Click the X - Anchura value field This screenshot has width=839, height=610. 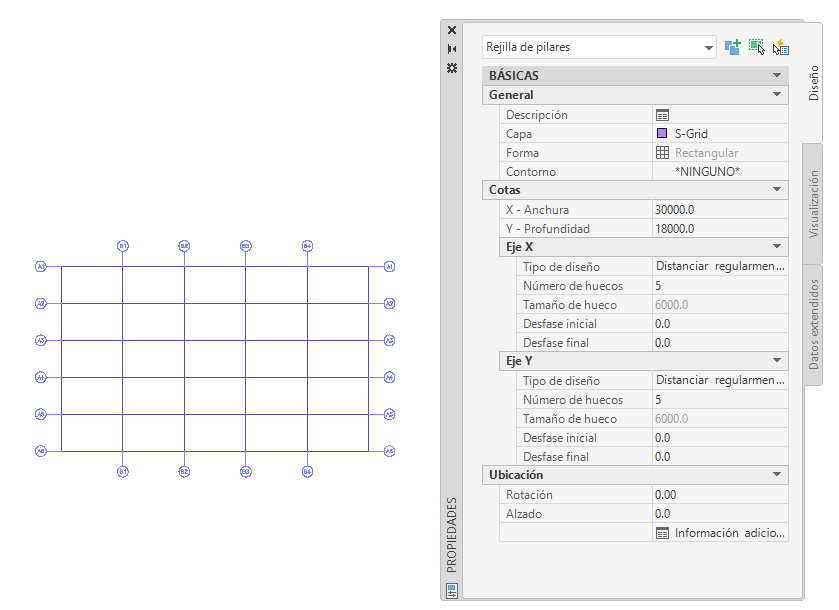718,210
